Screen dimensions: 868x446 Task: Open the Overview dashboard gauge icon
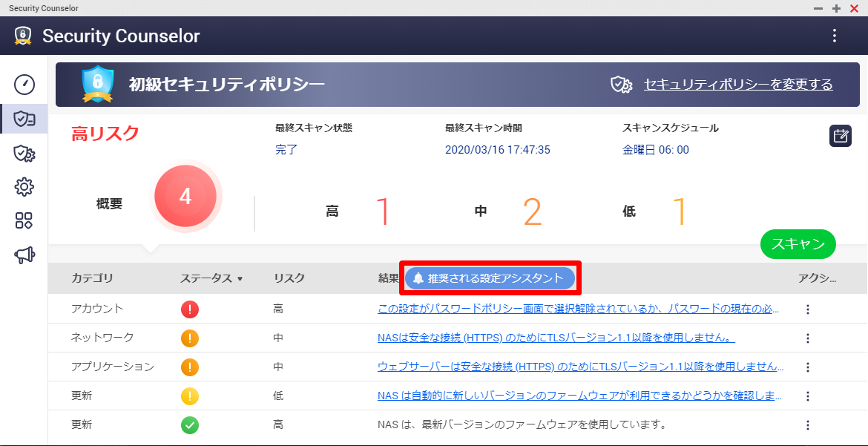pos(24,84)
